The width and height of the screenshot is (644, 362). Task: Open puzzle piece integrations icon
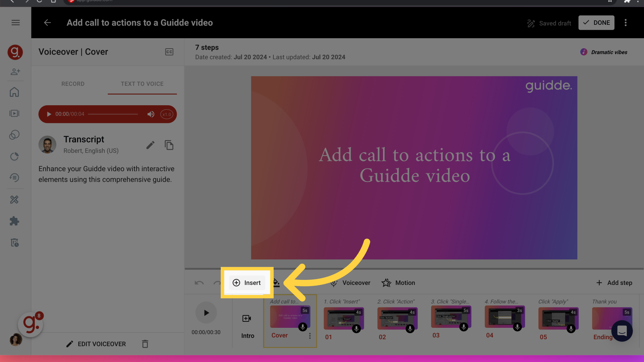click(x=14, y=221)
